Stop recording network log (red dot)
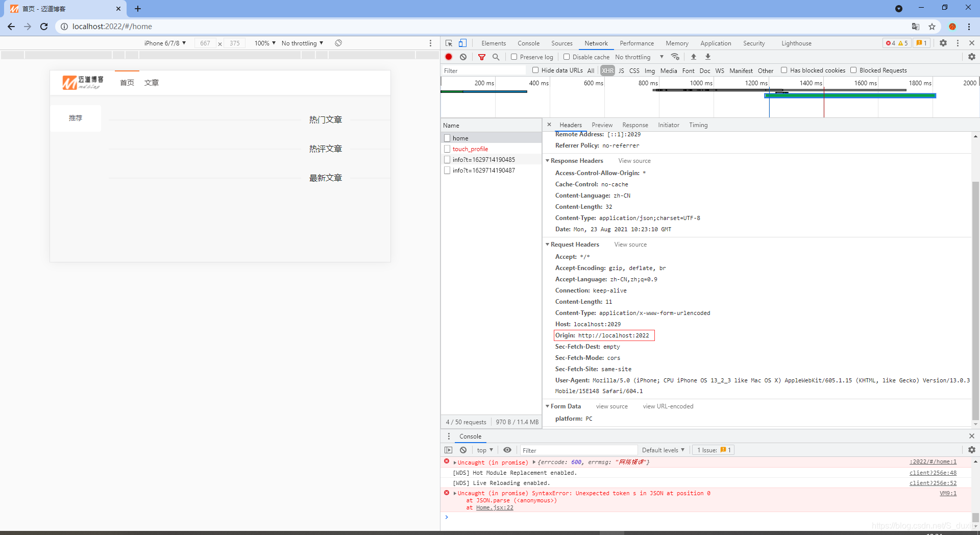Screen dimensions: 980x535 [449, 57]
